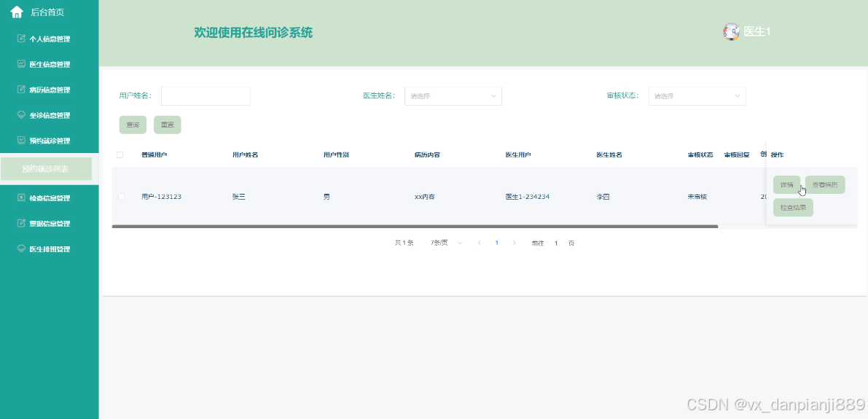Click the xx内容 medical record cell
This screenshot has width=868, height=419.
tap(425, 197)
